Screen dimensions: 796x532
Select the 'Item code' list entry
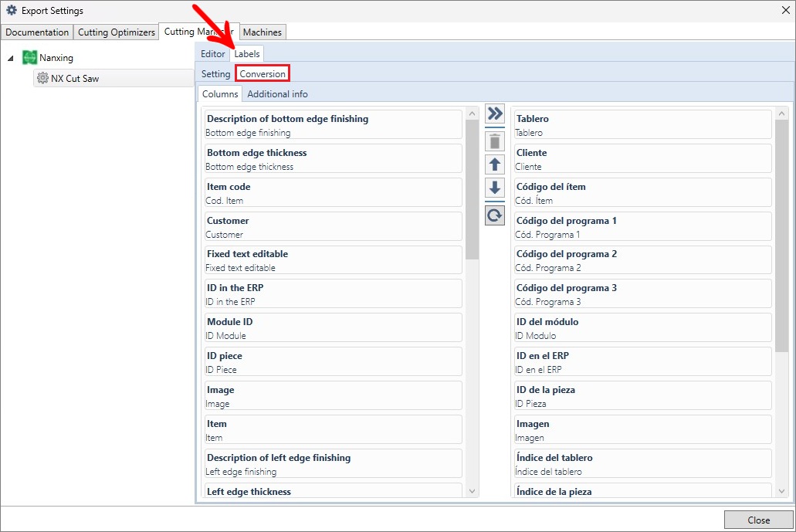pos(334,192)
